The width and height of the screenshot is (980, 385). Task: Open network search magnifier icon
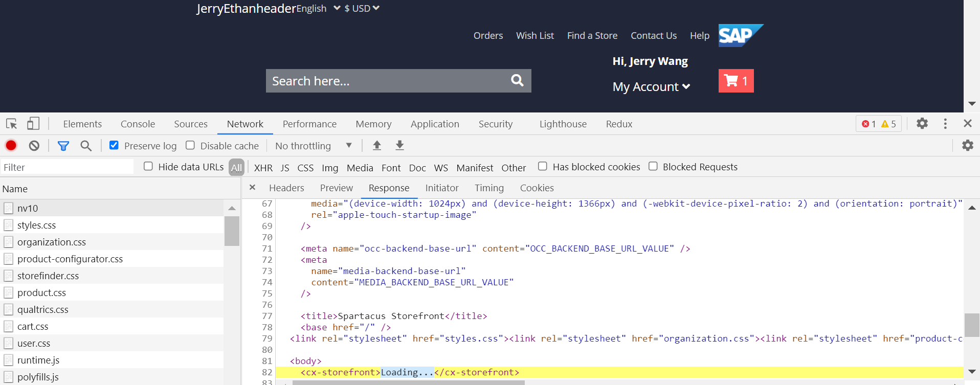86,146
